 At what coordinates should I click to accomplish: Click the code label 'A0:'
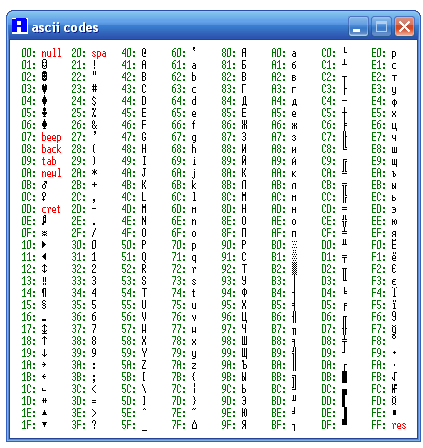[x=279, y=53]
